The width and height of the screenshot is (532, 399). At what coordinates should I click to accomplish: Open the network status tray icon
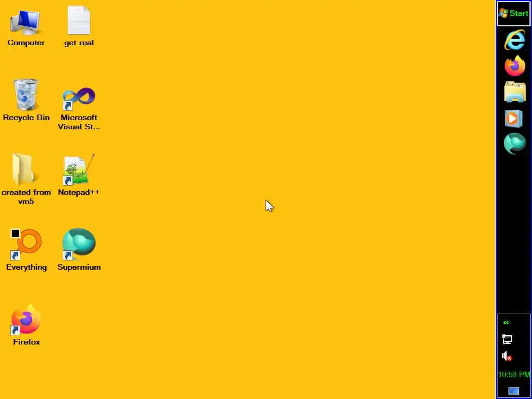click(x=507, y=339)
